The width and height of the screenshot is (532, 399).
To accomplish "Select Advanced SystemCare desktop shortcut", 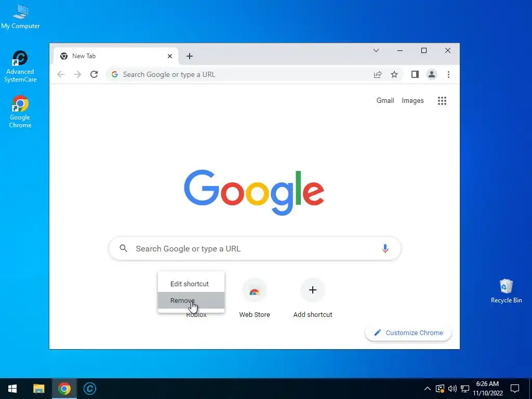I will (x=20, y=66).
